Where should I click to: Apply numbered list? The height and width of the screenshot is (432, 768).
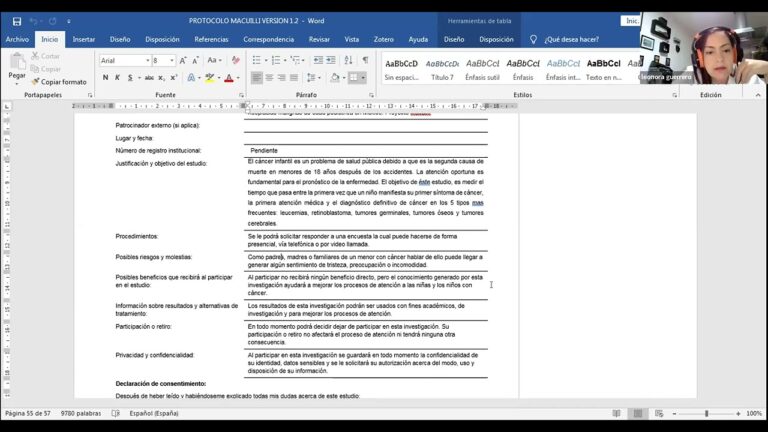point(276,60)
